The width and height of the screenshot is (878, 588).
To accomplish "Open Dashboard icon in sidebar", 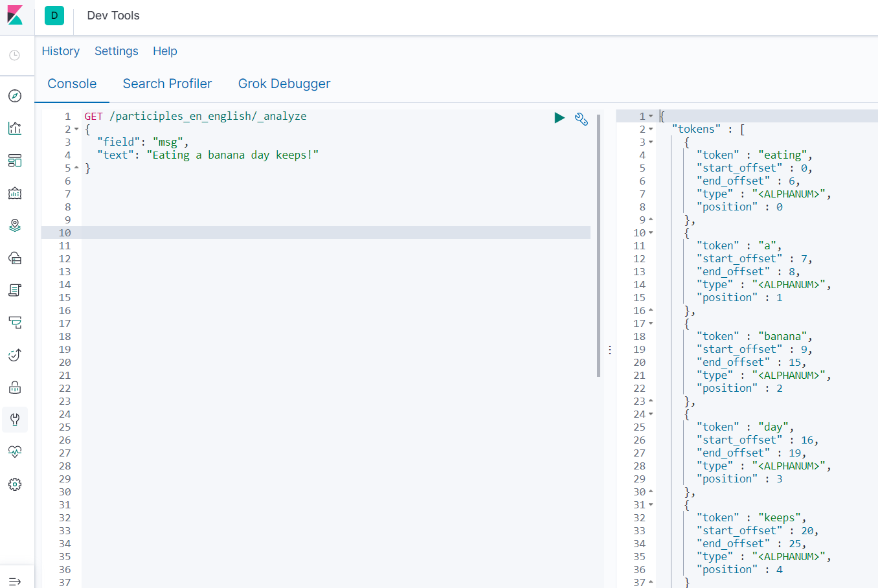I will tap(15, 161).
